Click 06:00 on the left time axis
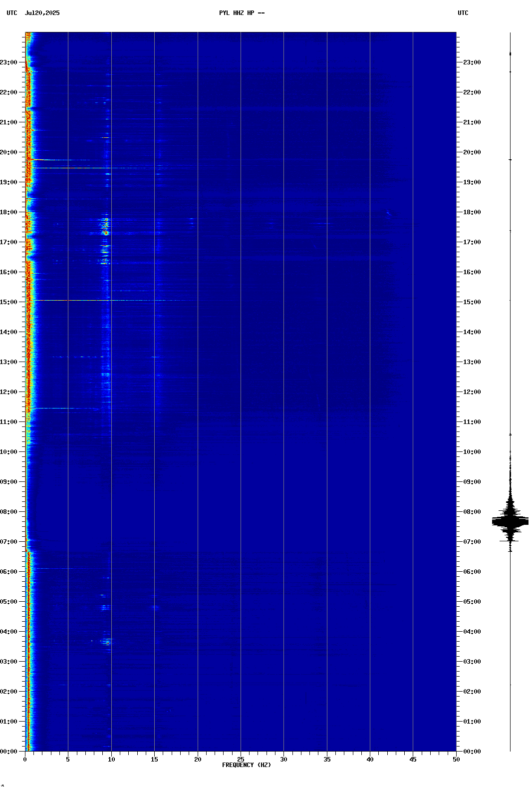 [x=8, y=572]
